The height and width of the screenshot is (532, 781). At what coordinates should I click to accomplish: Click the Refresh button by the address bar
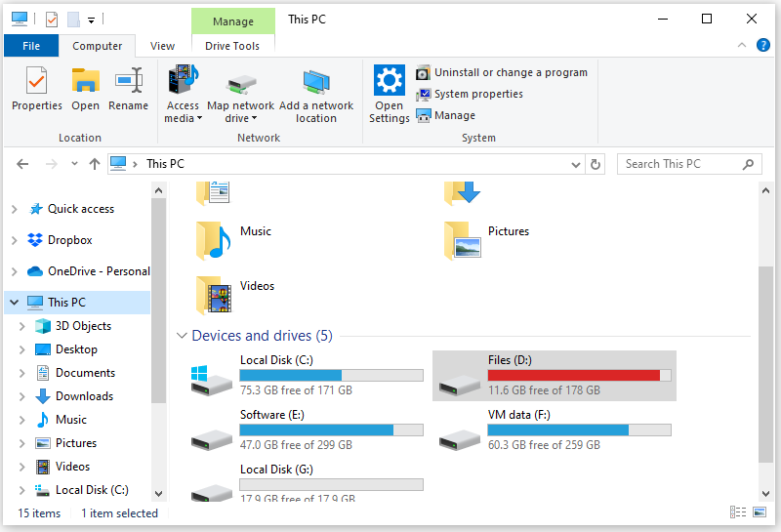click(596, 164)
